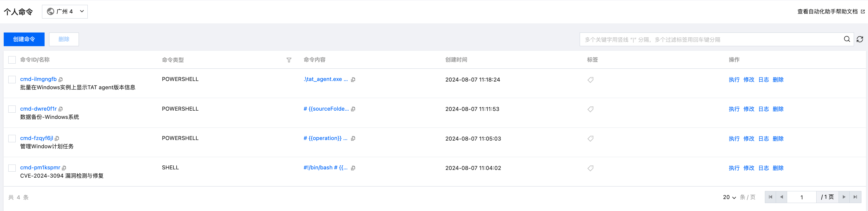Viewport: 868px width, 211px height.
Task: Click 执行 for cmd-ilmgngfb
Action: click(734, 80)
